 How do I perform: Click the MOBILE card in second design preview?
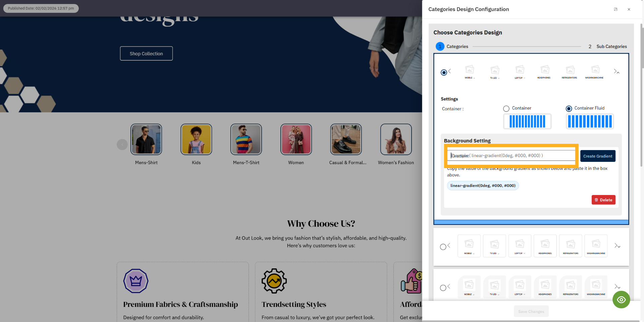point(469,246)
